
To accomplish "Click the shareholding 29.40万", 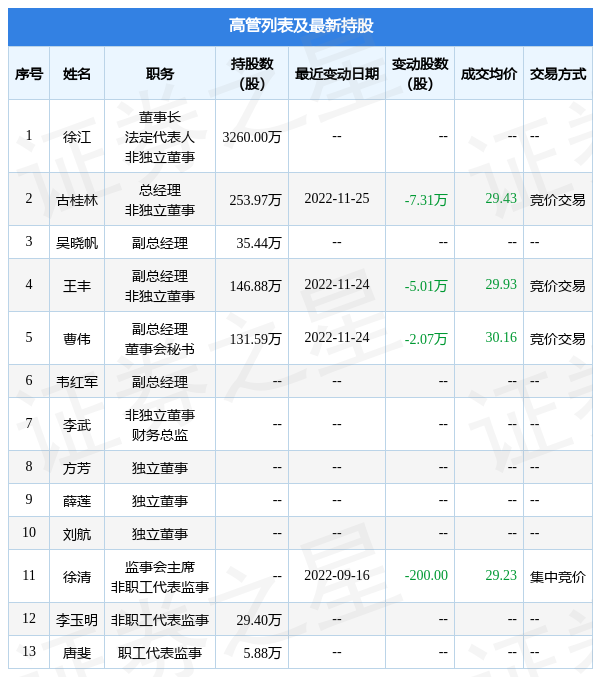I will point(259,620).
